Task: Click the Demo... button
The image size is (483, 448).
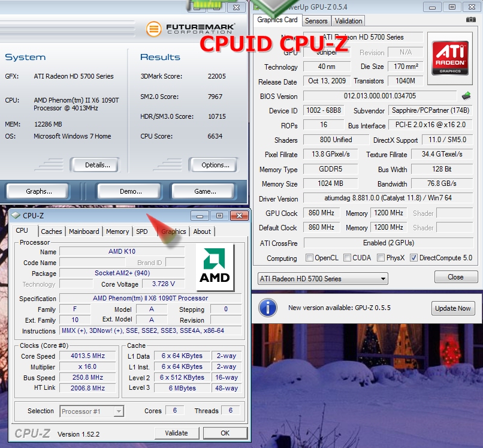Action: [130, 191]
